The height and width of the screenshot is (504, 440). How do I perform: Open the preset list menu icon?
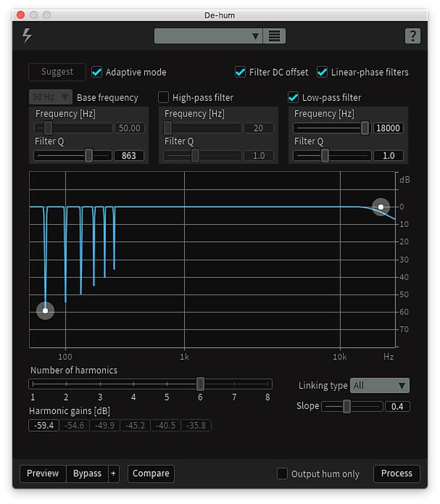tap(274, 36)
